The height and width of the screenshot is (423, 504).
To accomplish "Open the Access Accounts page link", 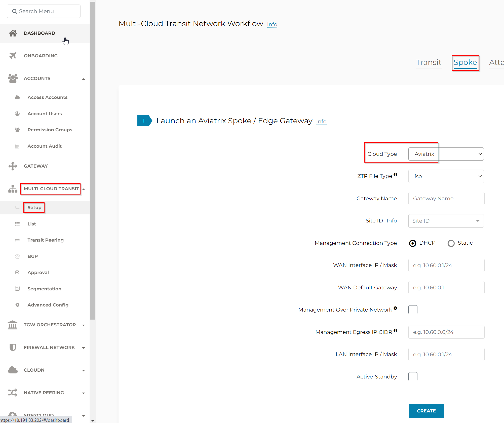I will click(x=48, y=97).
